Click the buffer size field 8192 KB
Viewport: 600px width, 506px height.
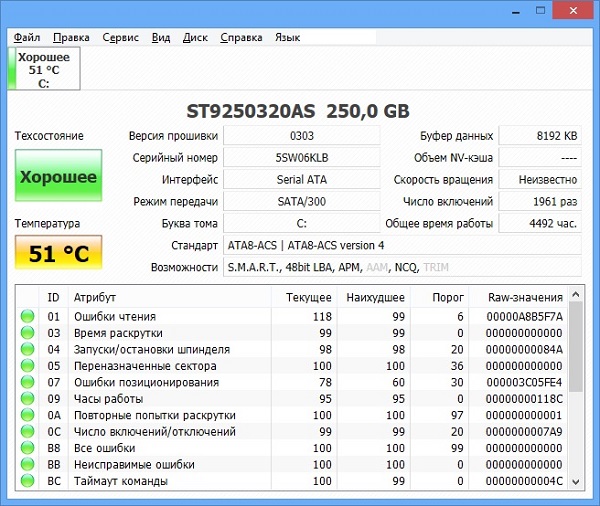540,135
